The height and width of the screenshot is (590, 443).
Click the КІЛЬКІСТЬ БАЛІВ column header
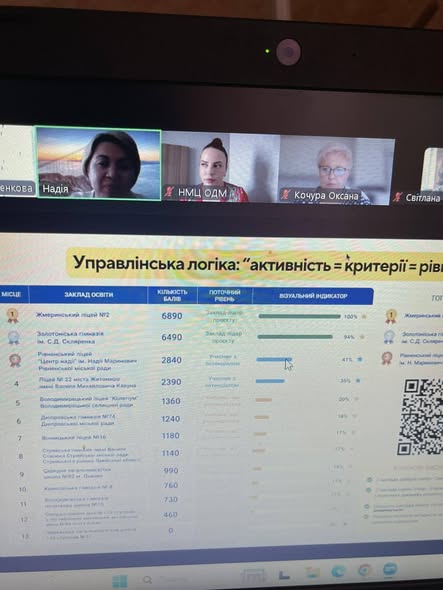pos(172,295)
